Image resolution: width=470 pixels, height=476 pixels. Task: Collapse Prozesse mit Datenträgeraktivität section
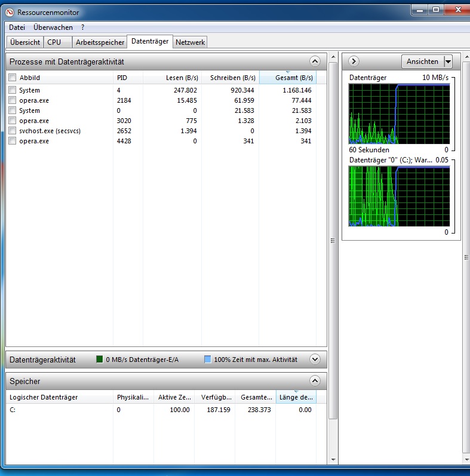coord(315,62)
